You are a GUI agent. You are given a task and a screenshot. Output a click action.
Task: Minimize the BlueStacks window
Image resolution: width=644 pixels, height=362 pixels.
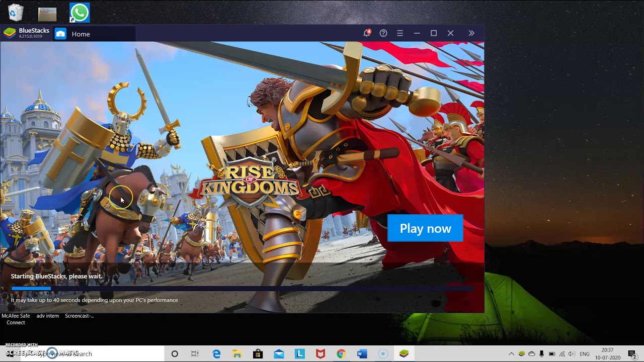[417, 33]
